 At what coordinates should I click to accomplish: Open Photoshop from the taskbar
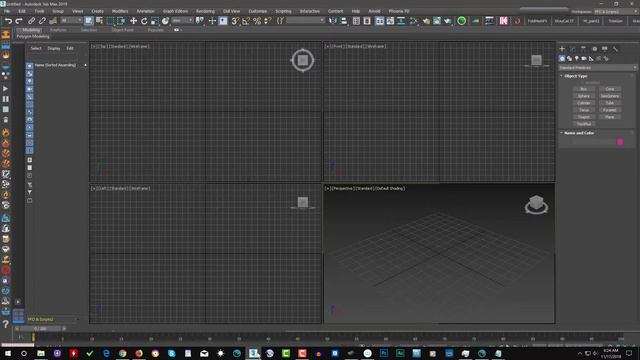coord(384,353)
